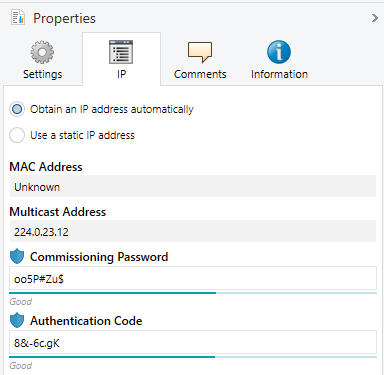Switch to the Settings tab label
The height and width of the screenshot is (375, 384).
click(42, 74)
